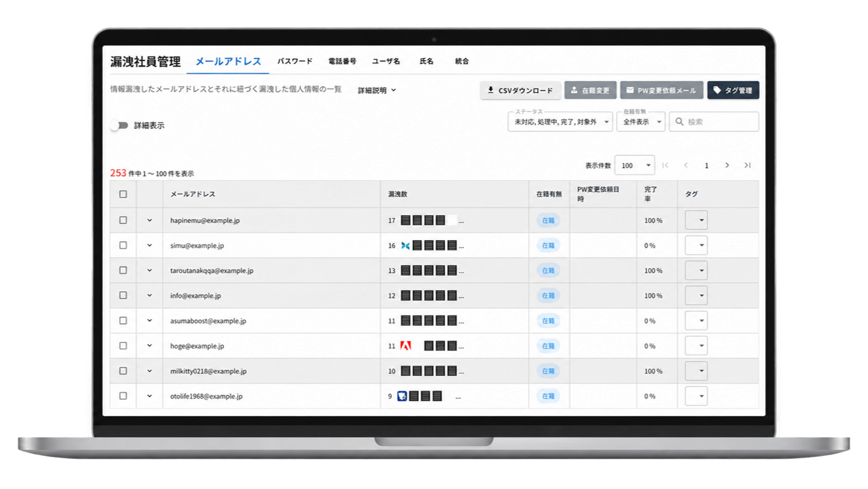
Task: Open the ステータス filter dropdown
Action: 560,122
